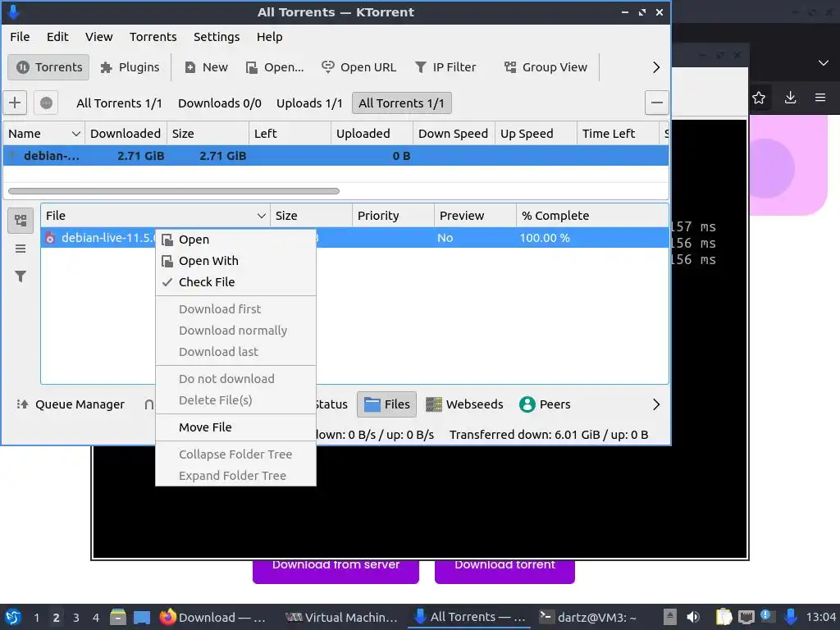This screenshot has height=630, width=840.
Task: Switch to the dartz@VM3 terminal taskbar entry
Action: point(587,617)
